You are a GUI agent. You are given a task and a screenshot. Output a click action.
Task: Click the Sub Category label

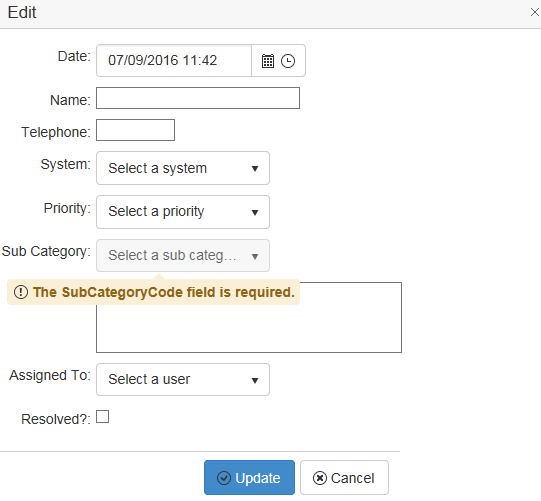coord(46,252)
